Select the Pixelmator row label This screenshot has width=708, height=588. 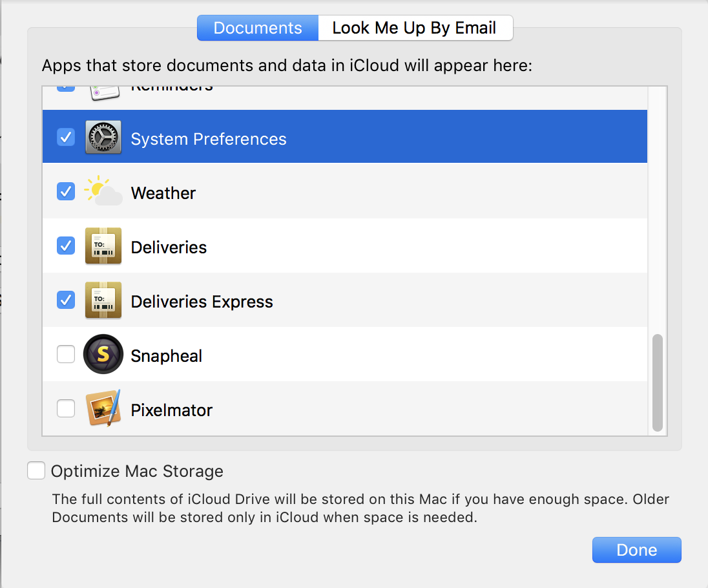[x=172, y=410]
